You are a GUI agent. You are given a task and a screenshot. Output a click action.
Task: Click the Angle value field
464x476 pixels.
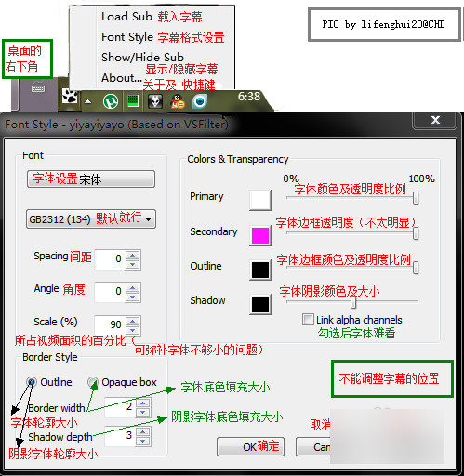pos(110,292)
